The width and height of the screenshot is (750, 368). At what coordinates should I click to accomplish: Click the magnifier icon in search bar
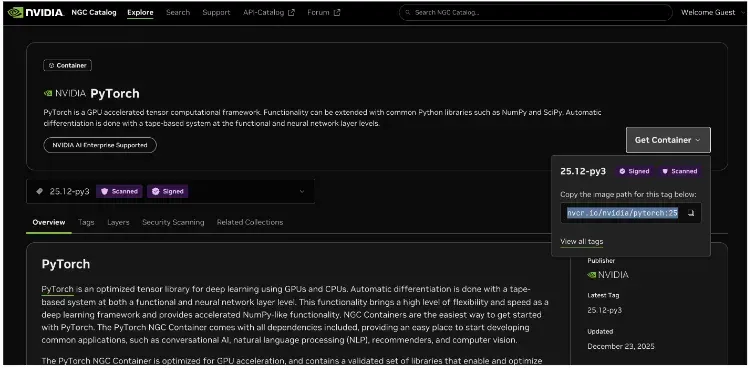click(x=408, y=12)
